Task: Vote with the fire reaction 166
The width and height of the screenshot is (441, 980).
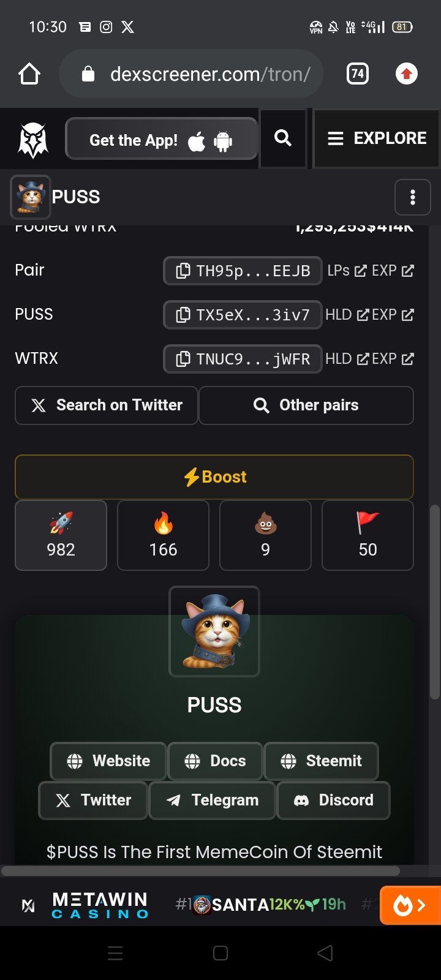Action: click(163, 535)
